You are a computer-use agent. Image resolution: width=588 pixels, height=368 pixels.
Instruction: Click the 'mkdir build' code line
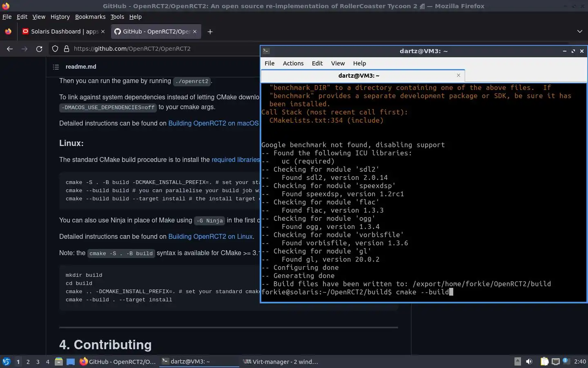[x=84, y=275]
